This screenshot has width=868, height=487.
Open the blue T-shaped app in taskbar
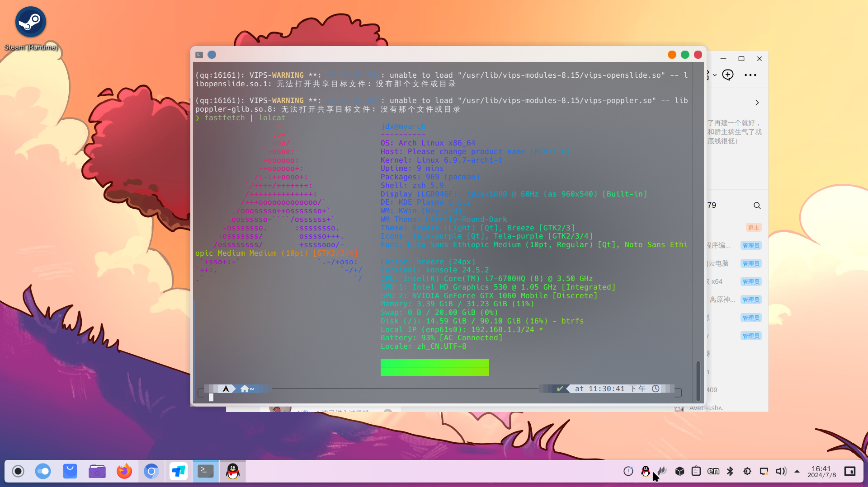[179, 471]
